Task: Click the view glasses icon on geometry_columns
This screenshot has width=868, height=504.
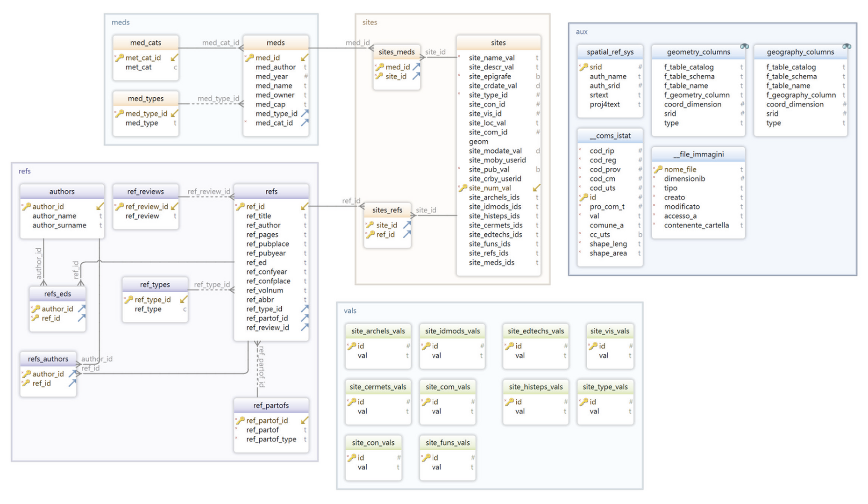Action: point(744,46)
